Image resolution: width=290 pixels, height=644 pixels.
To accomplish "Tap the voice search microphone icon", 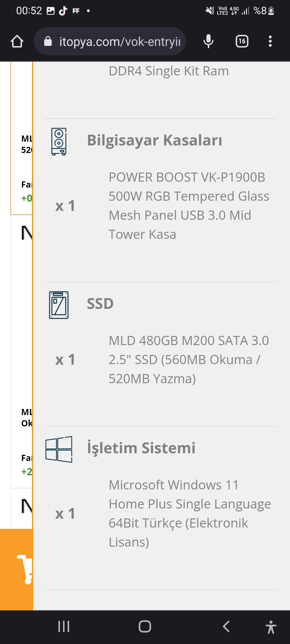I will pos(208,41).
